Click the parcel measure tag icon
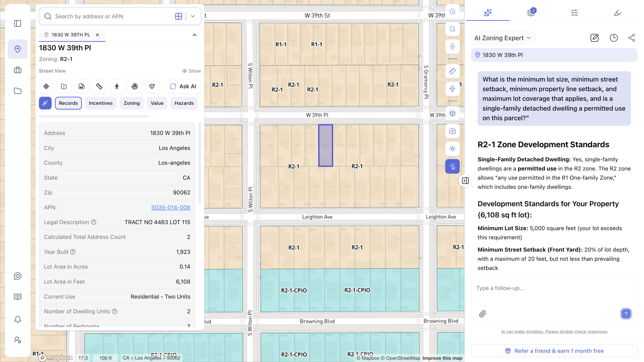644x362 pixels. (99, 86)
